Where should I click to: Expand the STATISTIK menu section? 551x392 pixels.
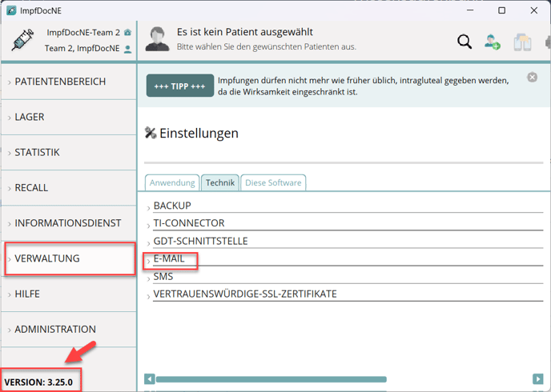(69, 152)
